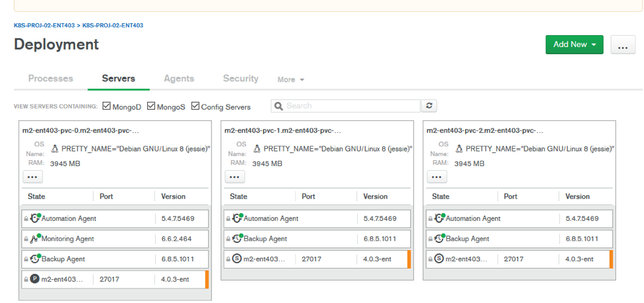Uncheck the MongoD filter checkbox
The image size is (644, 303).
click(x=107, y=107)
